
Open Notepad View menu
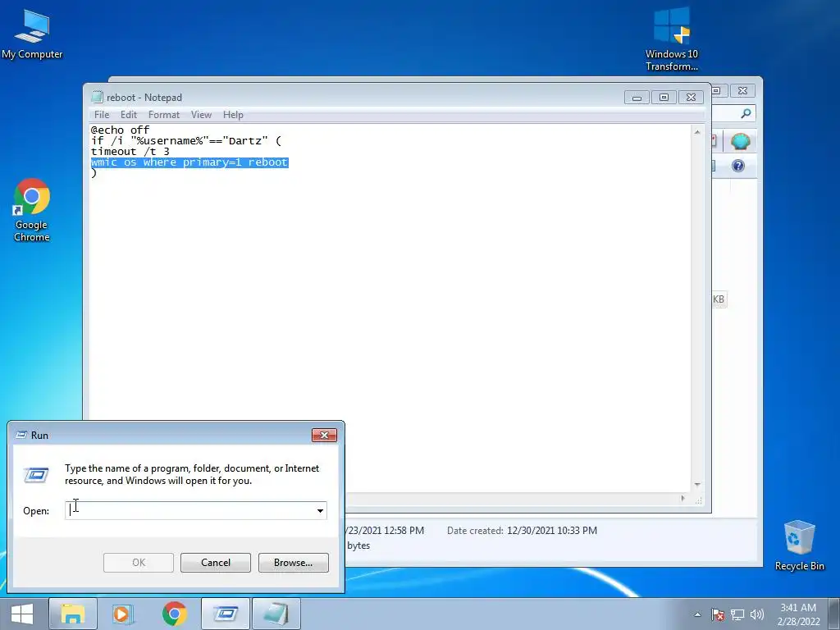click(x=202, y=115)
